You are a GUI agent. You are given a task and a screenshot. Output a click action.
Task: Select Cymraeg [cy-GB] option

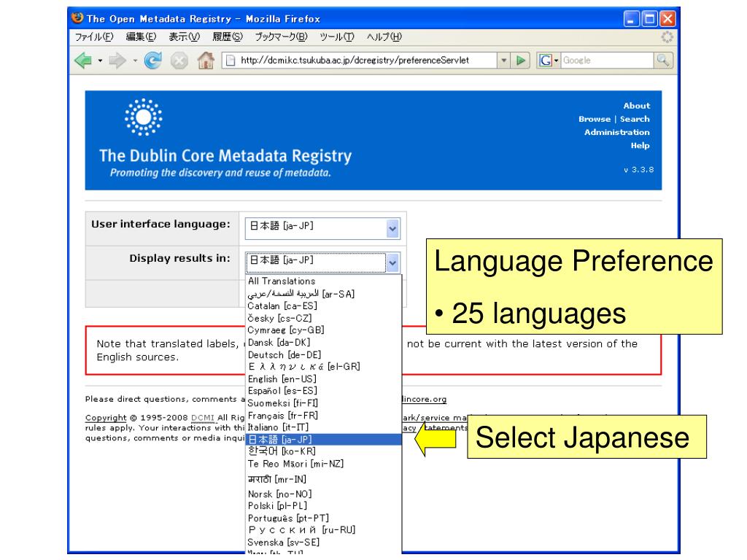323,330
